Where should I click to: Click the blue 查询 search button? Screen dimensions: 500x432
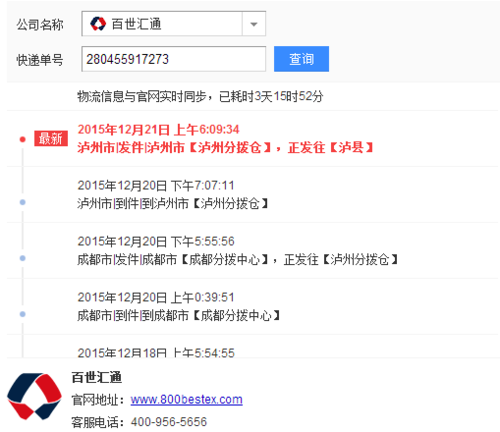click(x=301, y=59)
